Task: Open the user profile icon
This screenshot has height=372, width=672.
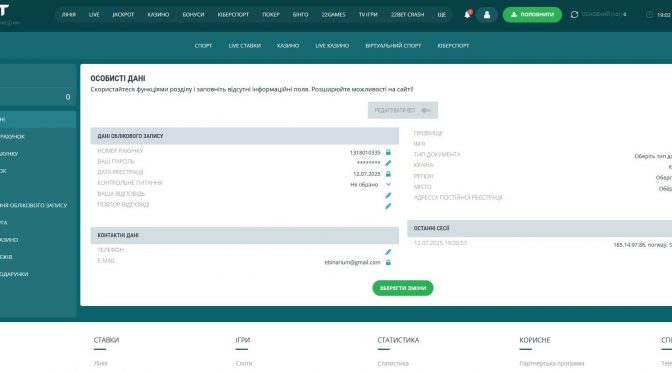Action: coord(487,15)
